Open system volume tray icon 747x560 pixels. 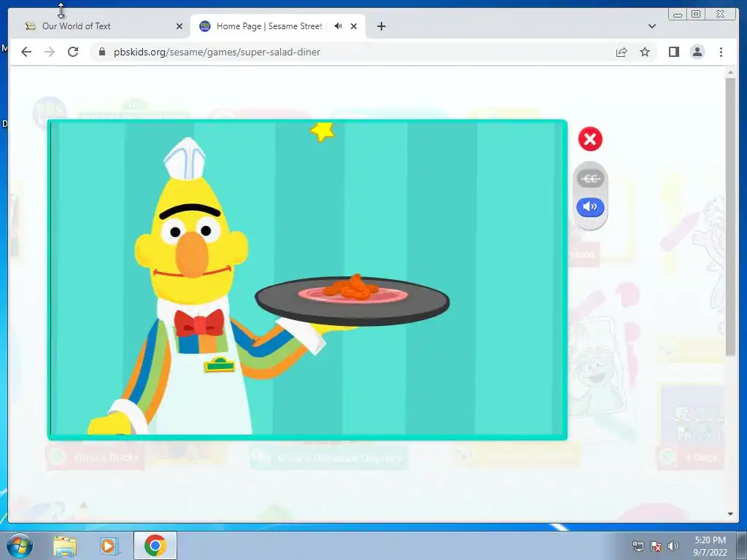pyautogui.click(x=673, y=546)
